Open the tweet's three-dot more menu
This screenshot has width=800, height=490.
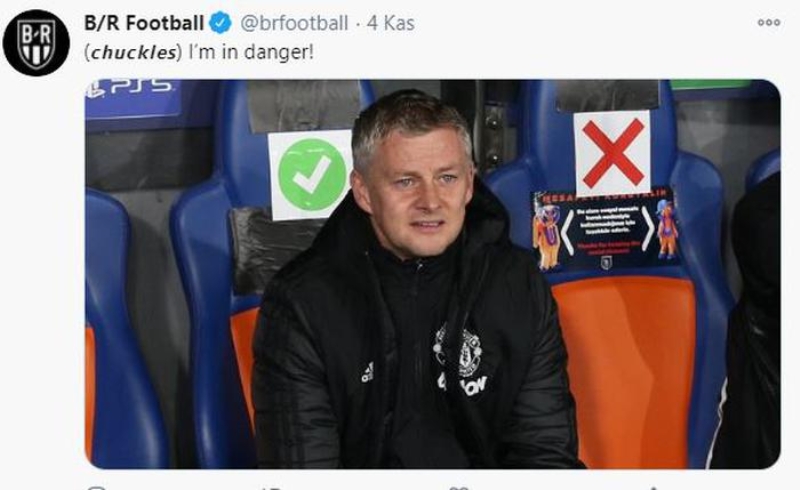point(768,22)
